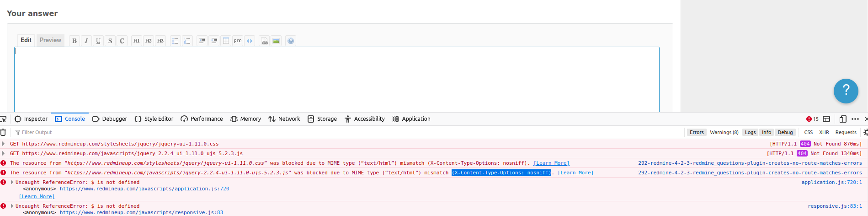The image size is (868, 216).
Task: Open application.js:720:1 source link
Action: point(831,182)
